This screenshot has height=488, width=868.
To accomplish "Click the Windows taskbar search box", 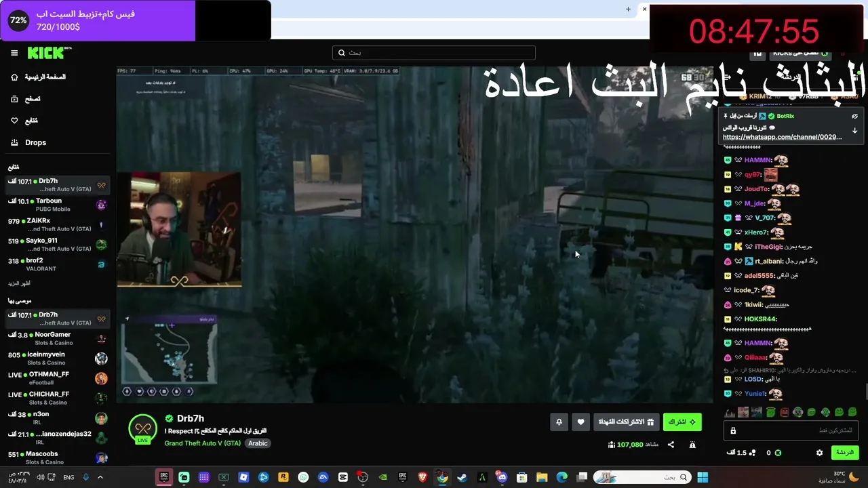I will 642,477.
